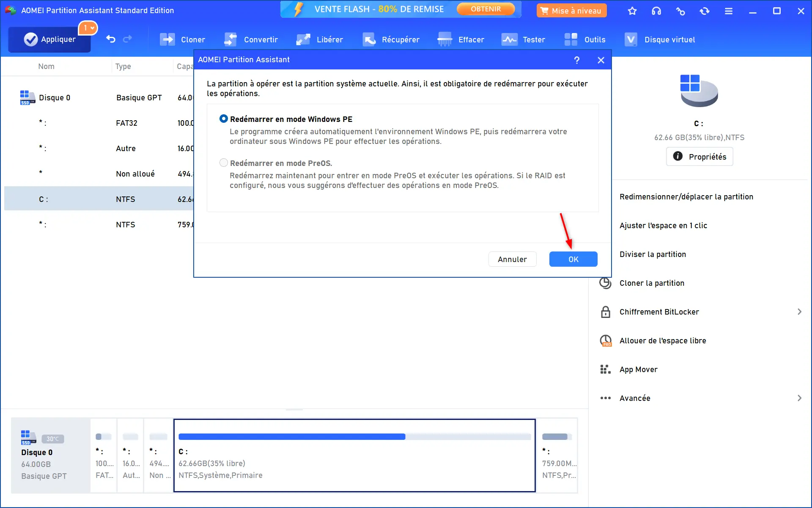This screenshot has width=812, height=508.
Task: Select the FAT32 partition row
Action: (x=99, y=123)
